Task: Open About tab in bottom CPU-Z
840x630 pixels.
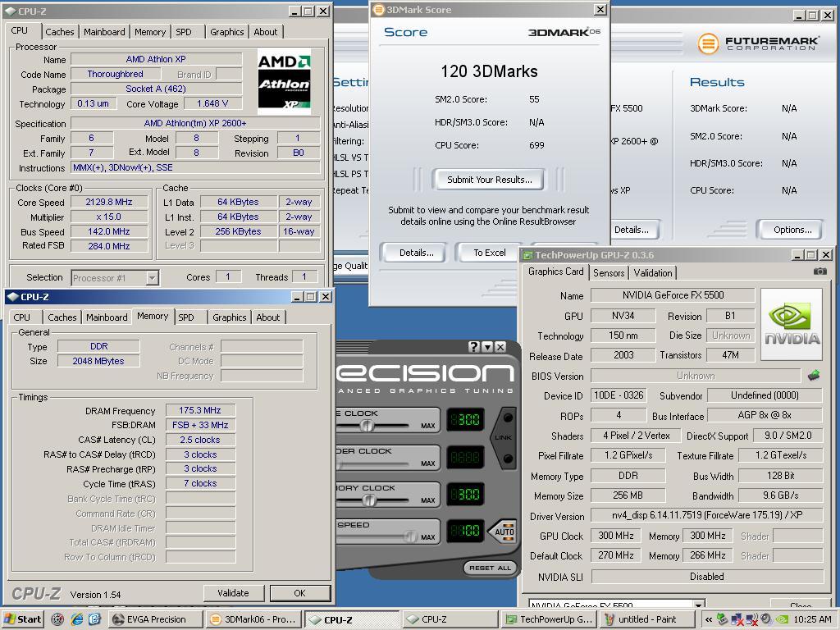Action: tap(268, 317)
